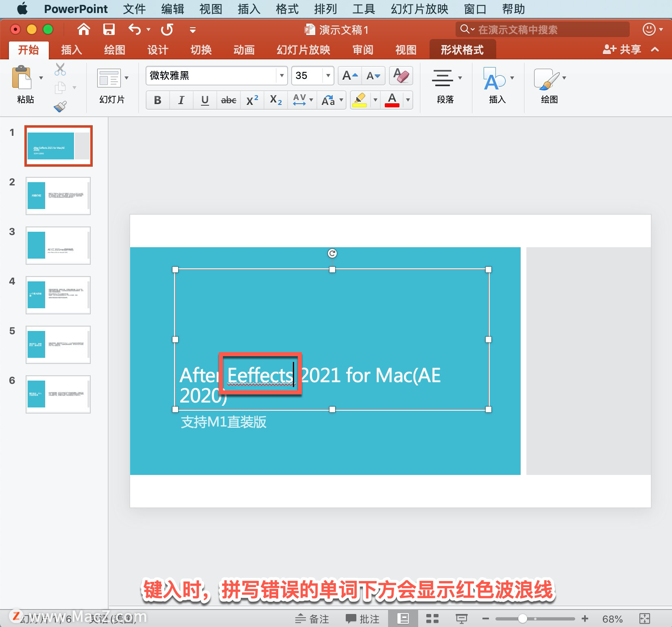Image resolution: width=672 pixels, height=627 pixels.
Task: Fit slide to current window
Action: (x=645, y=619)
